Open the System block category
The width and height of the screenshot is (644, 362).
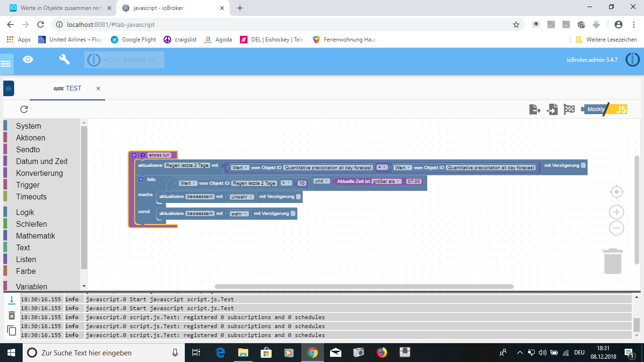click(28, 126)
